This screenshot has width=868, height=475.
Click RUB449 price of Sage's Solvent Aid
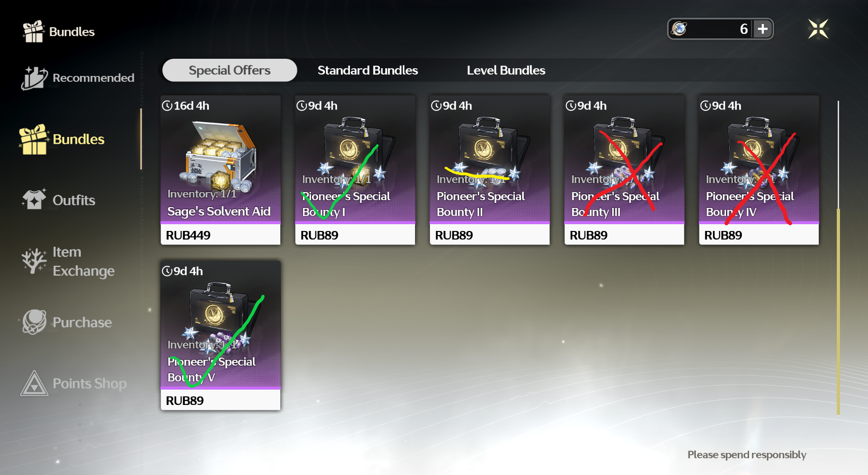pos(188,235)
